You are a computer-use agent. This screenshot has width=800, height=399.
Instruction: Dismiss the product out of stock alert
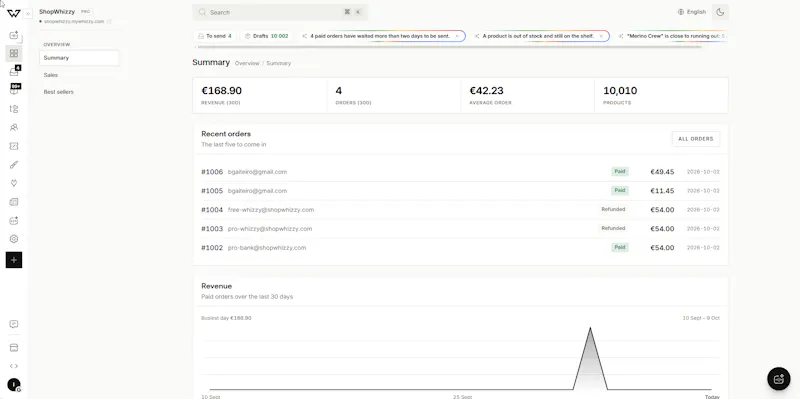point(601,36)
